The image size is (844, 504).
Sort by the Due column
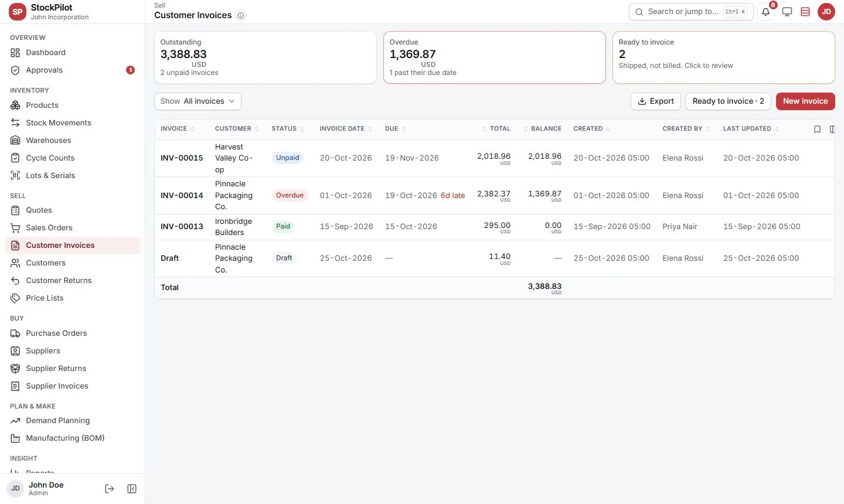pos(395,129)
